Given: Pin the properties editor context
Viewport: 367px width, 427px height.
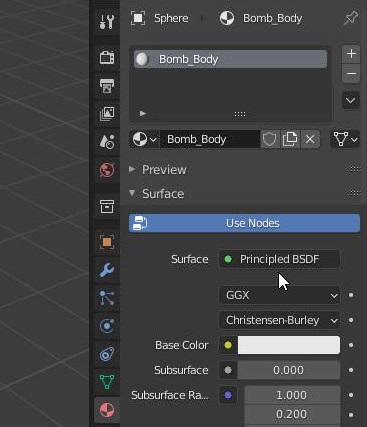Looking at the screenshot, I should [351, 18].
